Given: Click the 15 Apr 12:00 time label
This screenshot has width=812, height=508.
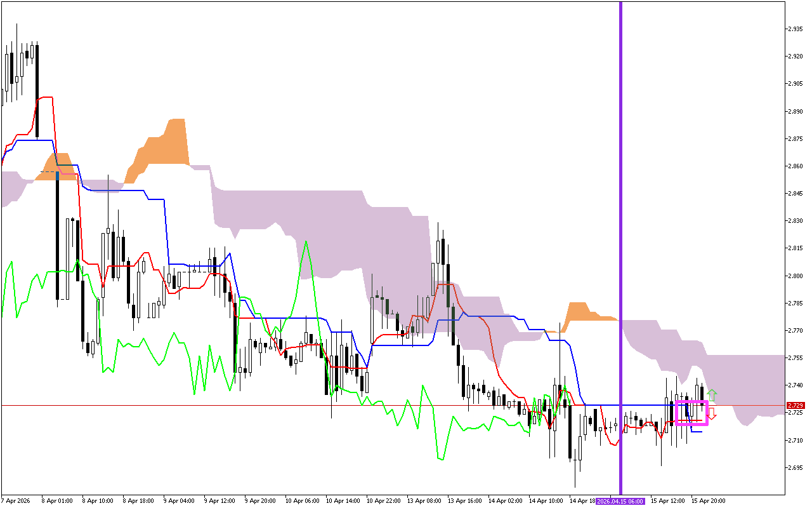Looking at the screenshot, I should tap(667, 501).
